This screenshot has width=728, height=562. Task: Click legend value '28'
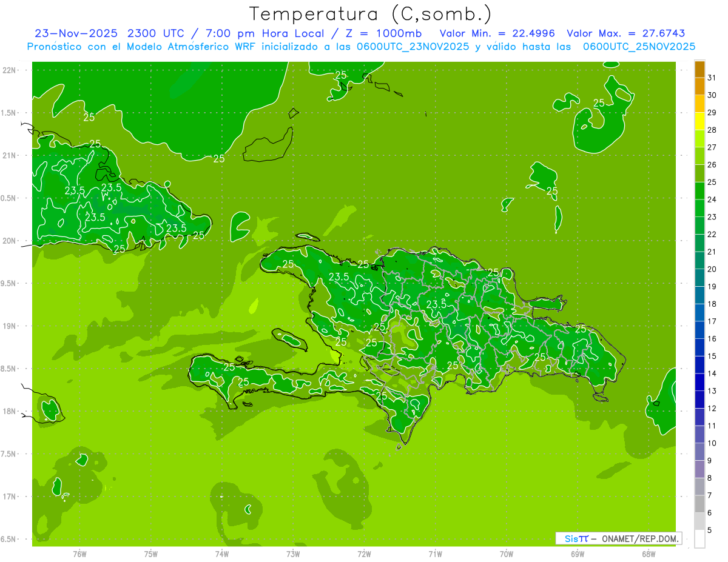712,130
